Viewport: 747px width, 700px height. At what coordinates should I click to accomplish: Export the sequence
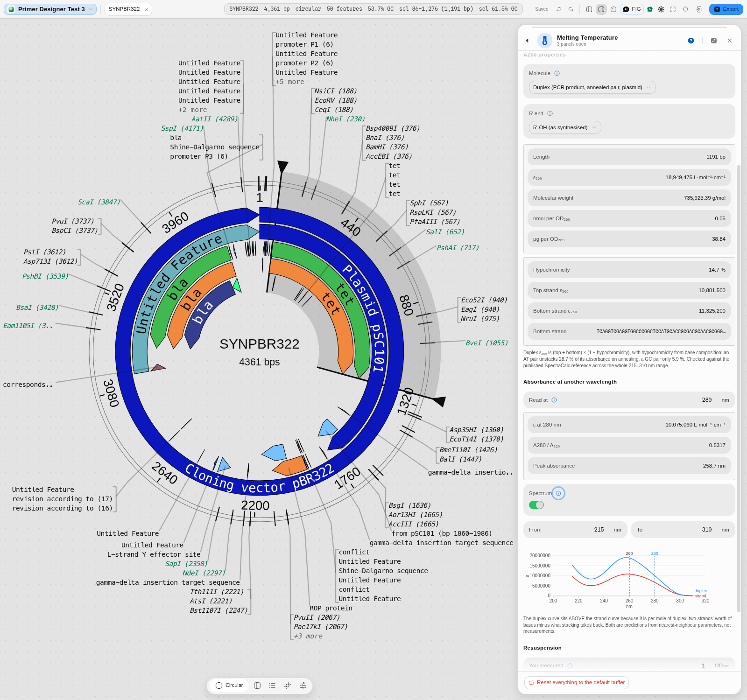pos(726,9)
